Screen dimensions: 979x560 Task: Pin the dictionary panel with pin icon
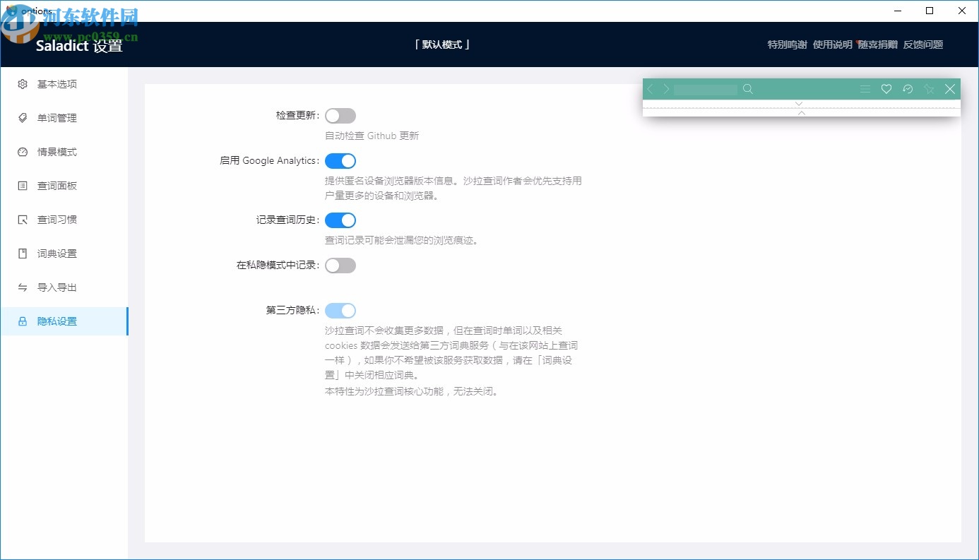(929, 89)
